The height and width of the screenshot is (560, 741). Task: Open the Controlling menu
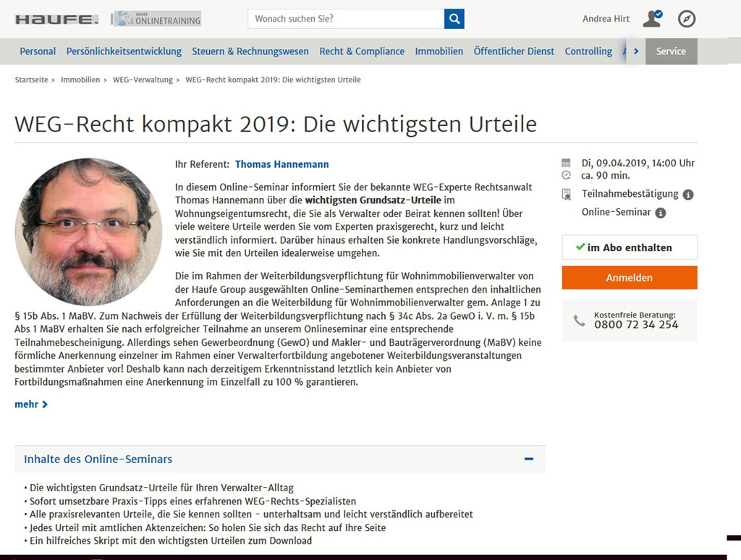588,51
